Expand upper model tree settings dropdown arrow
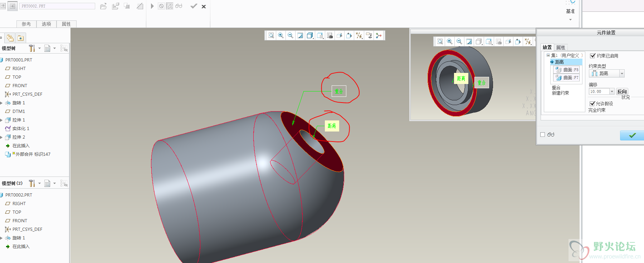The height and width of the screenshot is (263, 644). (x=39, y=48)
